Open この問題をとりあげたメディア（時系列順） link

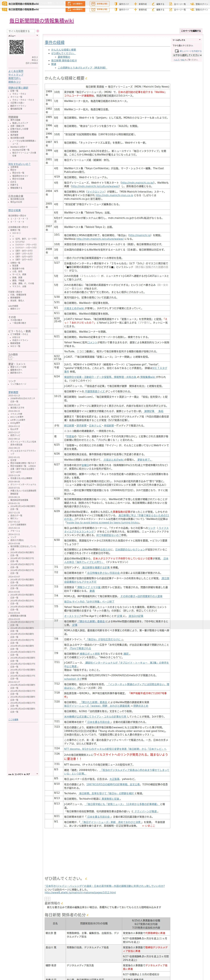(x=82, y=68)
